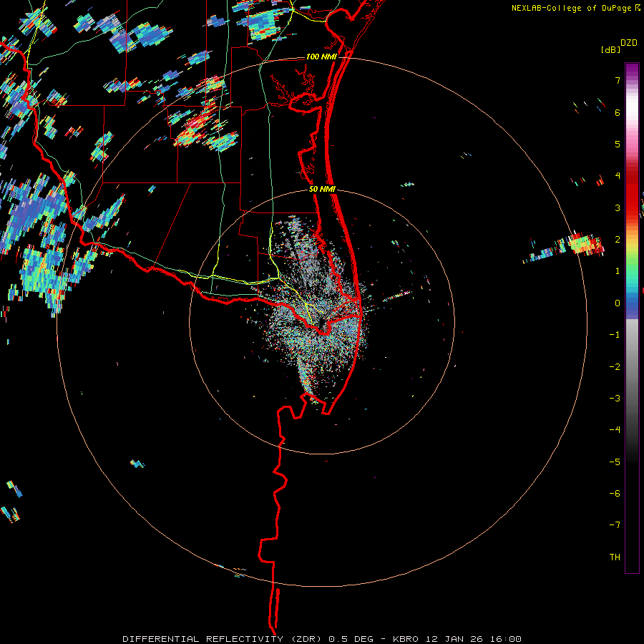Viewport: 644px width, 644px height.
Task: Click the KBRO station identifier in caption
Action: tap(406, 639)
